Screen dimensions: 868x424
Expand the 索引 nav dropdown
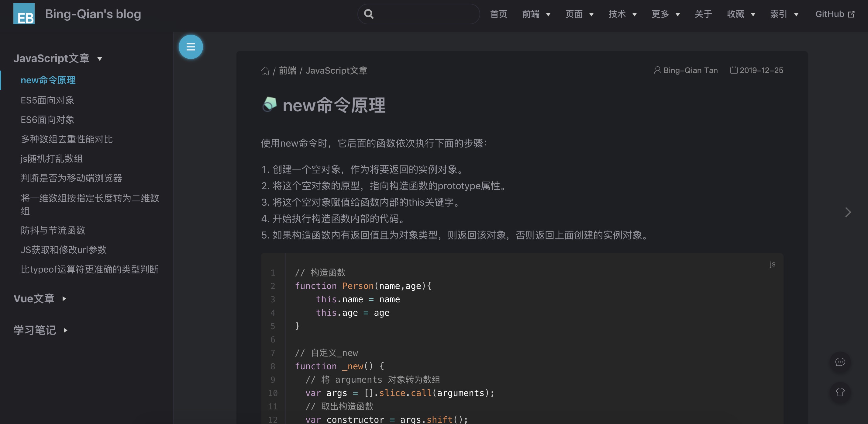click(x=784, y=14)
